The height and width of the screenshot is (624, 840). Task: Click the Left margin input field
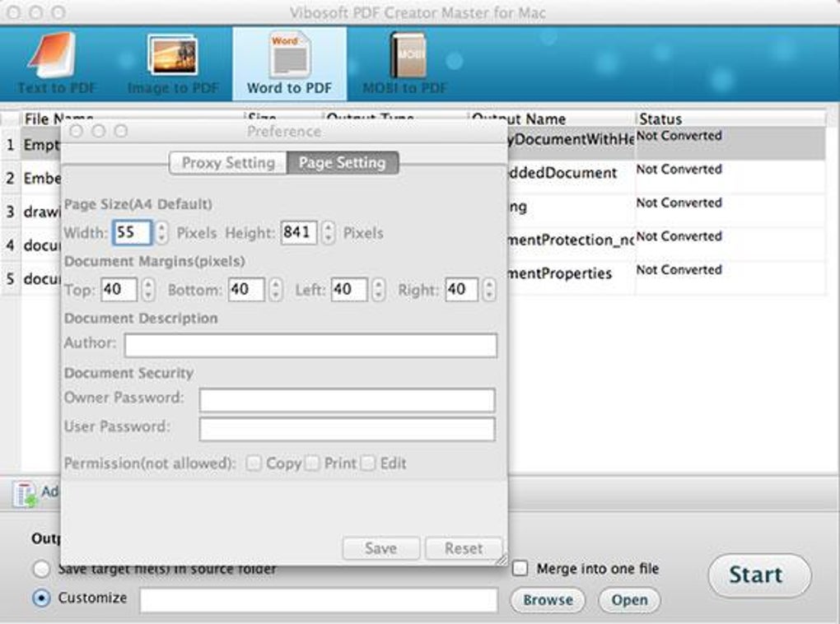click(x=349, y=290)
